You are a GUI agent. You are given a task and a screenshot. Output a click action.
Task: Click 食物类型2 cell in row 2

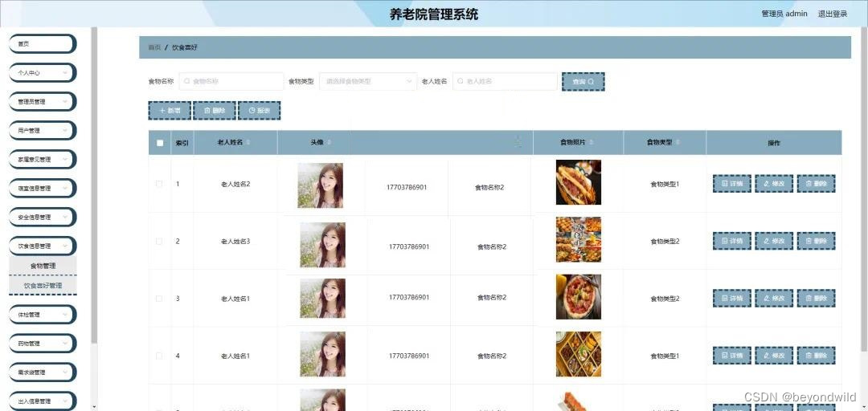pyautogui.click(x=665, y=241)
